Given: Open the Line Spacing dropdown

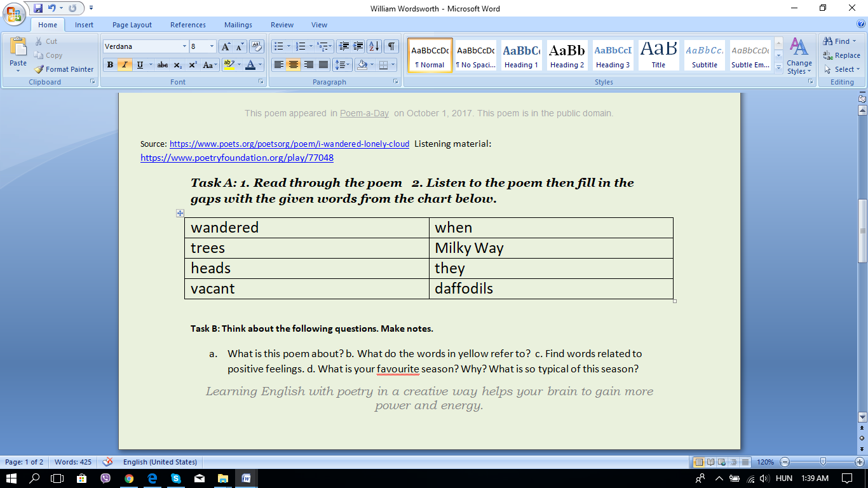Looking at the screenshot, I should click(343, 65).
